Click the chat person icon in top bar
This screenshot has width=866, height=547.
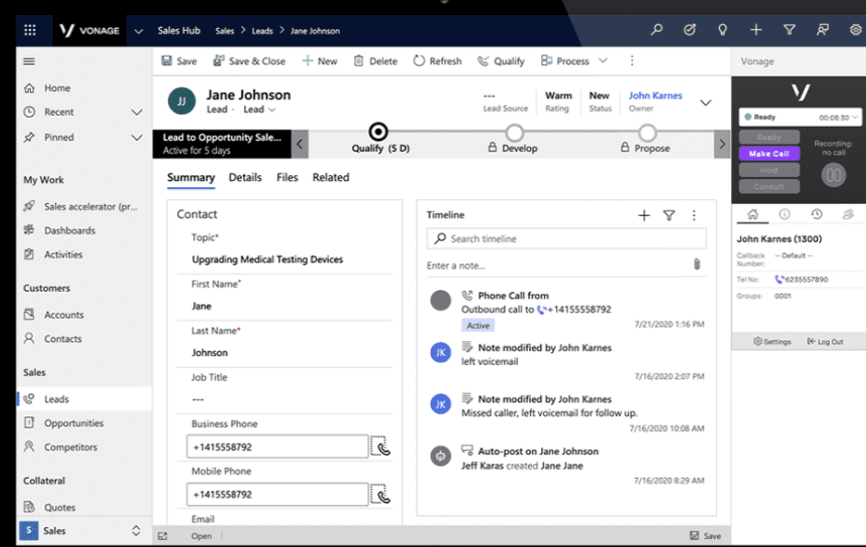(822, 30)
